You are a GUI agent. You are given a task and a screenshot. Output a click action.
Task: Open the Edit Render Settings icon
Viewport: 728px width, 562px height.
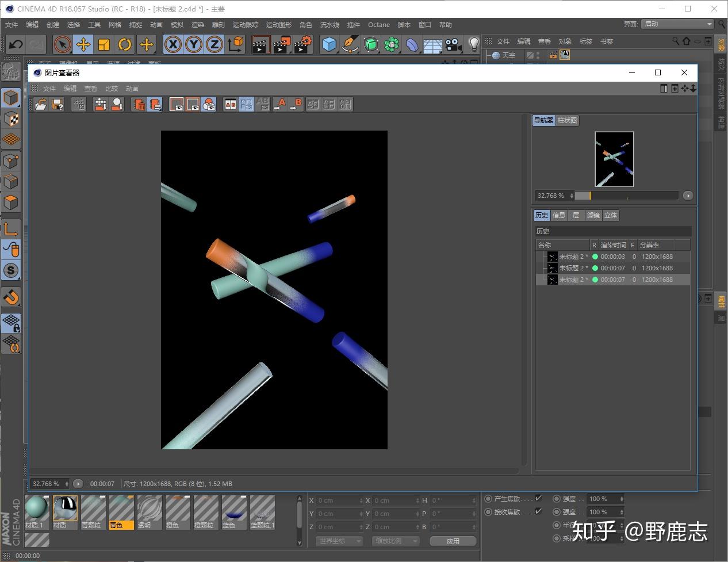pyautogui.click(x=302, y=44)
